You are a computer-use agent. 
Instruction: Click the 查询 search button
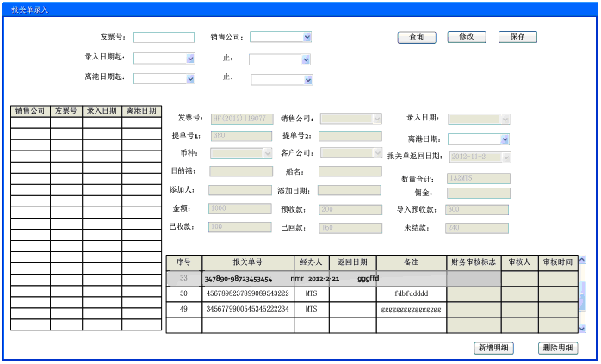416,37
